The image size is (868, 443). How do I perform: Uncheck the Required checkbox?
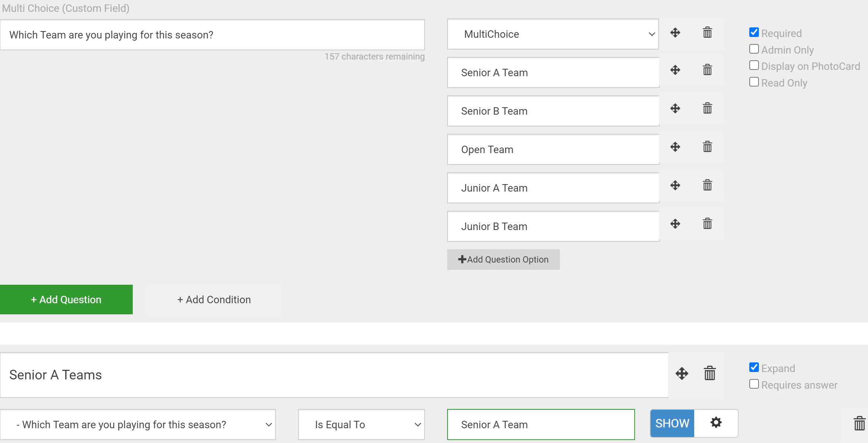754,33
